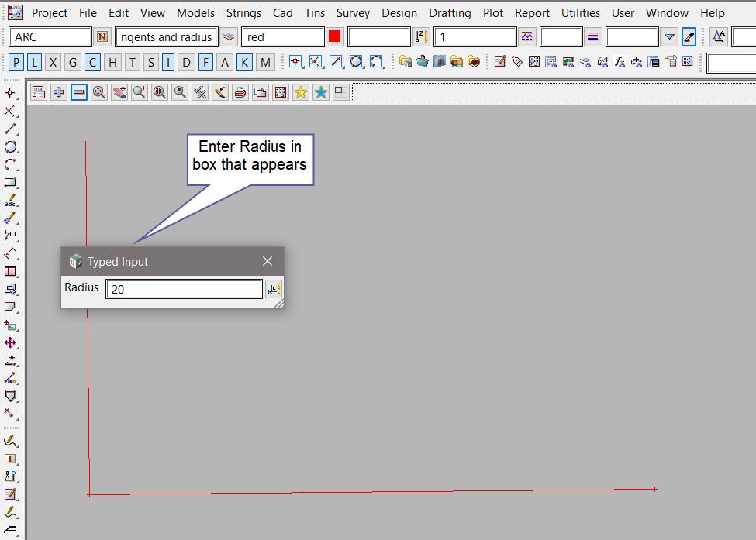The width and height of the screenshot is (756, 540).
Task: Click the measure button beside Radius field
Action: coord(273,289)
